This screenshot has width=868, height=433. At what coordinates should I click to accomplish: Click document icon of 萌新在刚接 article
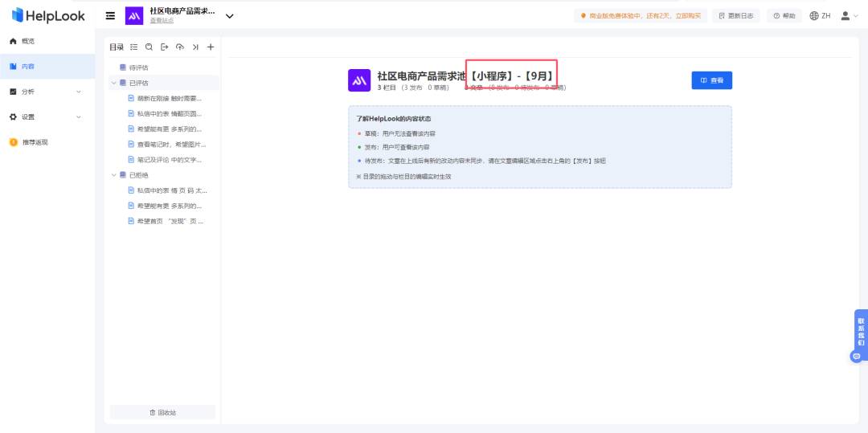131,99
